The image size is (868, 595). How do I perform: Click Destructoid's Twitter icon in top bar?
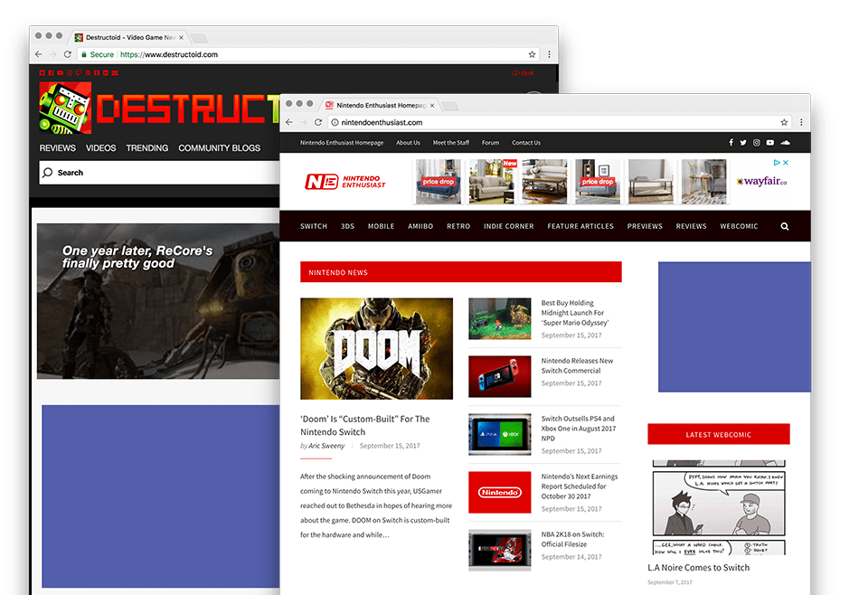click(42, 73)
